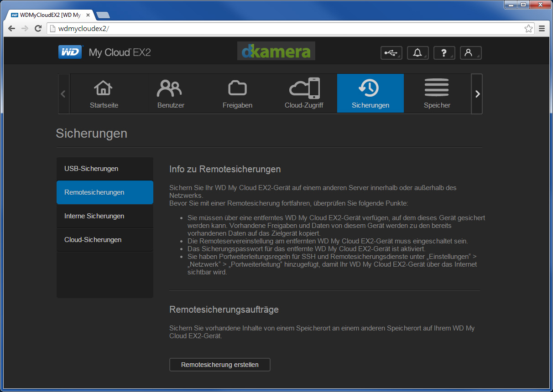Select the WDMyCloudEX2 browser tab
This screenshot has height=392, width=553.
coord(49,15)
